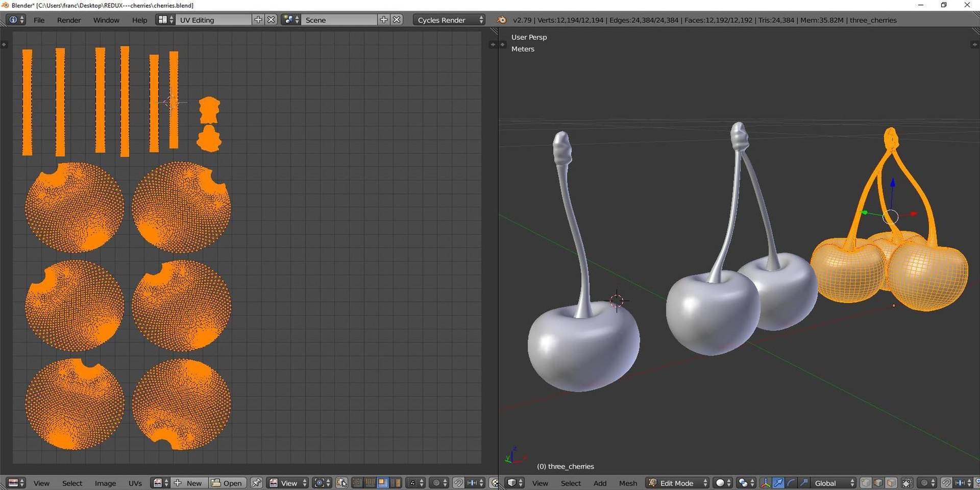Open the 3D View Add menu
Image resolution: width=980 pixels, height=490 pixels.
pyautogui.click(x=600, y=483)
